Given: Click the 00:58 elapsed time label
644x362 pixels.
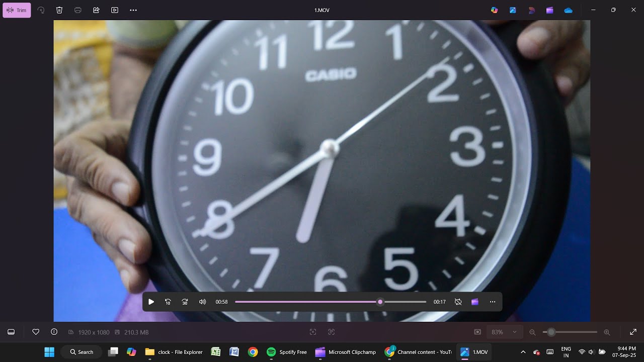Looking at the screenshot, I should pos(221,302).
